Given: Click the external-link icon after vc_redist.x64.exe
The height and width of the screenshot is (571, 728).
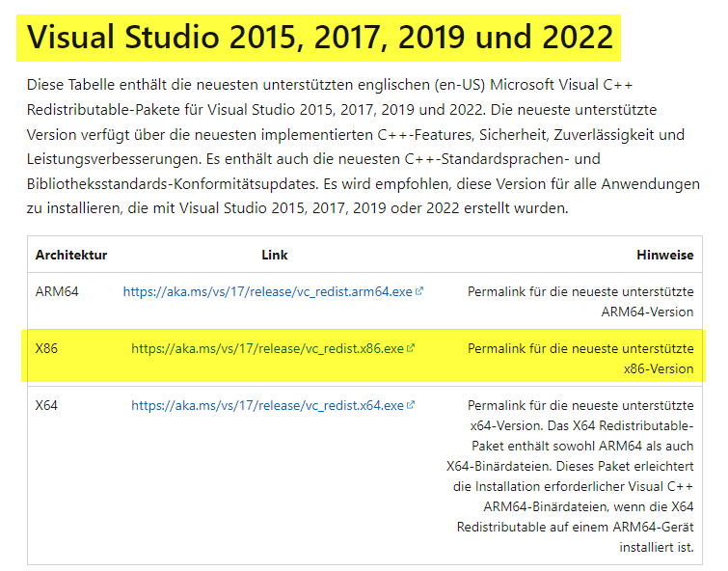Looking at the screenshot, I should (411, 407).
